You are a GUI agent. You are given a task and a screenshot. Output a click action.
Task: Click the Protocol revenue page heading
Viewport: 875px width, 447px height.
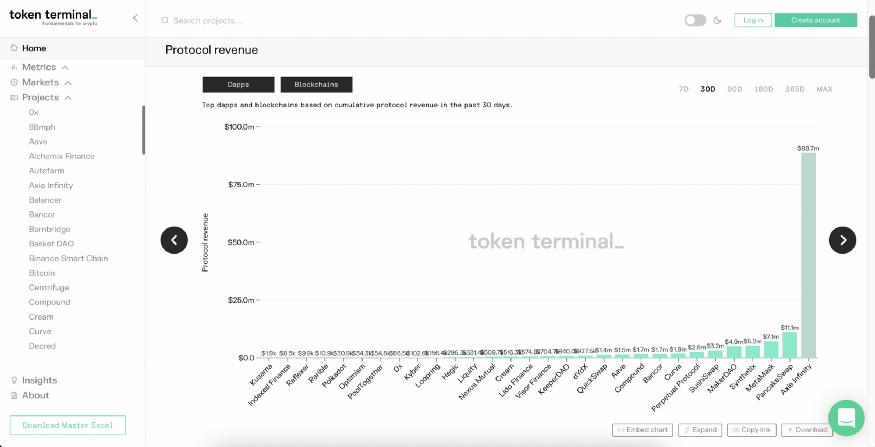(211, 50)
